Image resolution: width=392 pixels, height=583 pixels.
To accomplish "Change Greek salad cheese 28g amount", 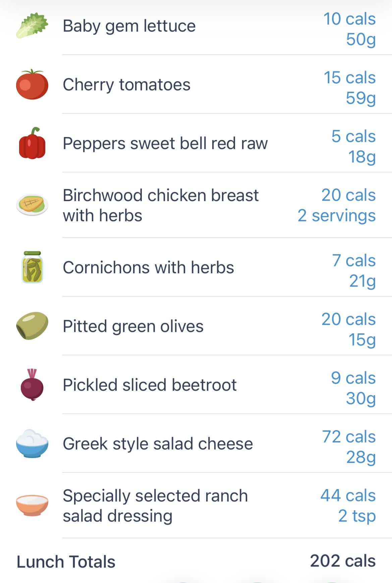I will 360,457.
